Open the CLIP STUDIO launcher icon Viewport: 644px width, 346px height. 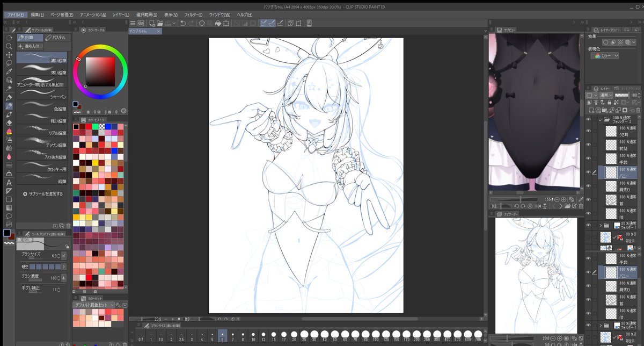(141, 24)
